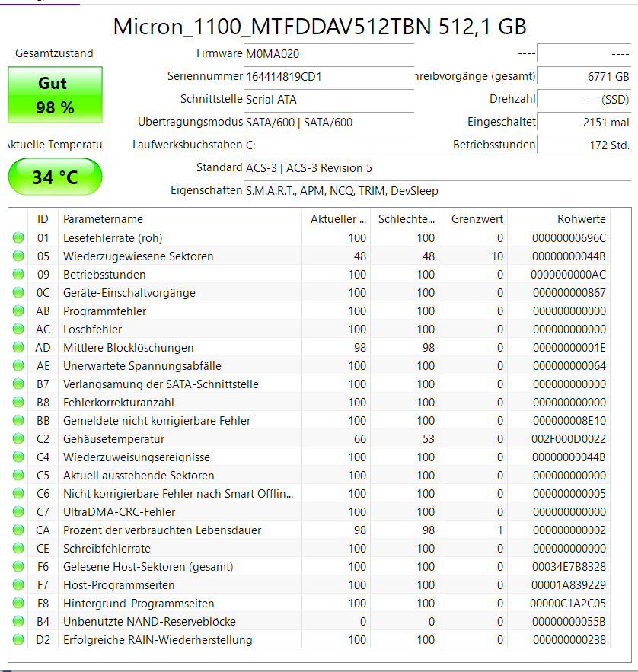This screenshot has width=638, height=672.
Task: Click the 34 °C temperature indicator
Action: tap(55, 177)
